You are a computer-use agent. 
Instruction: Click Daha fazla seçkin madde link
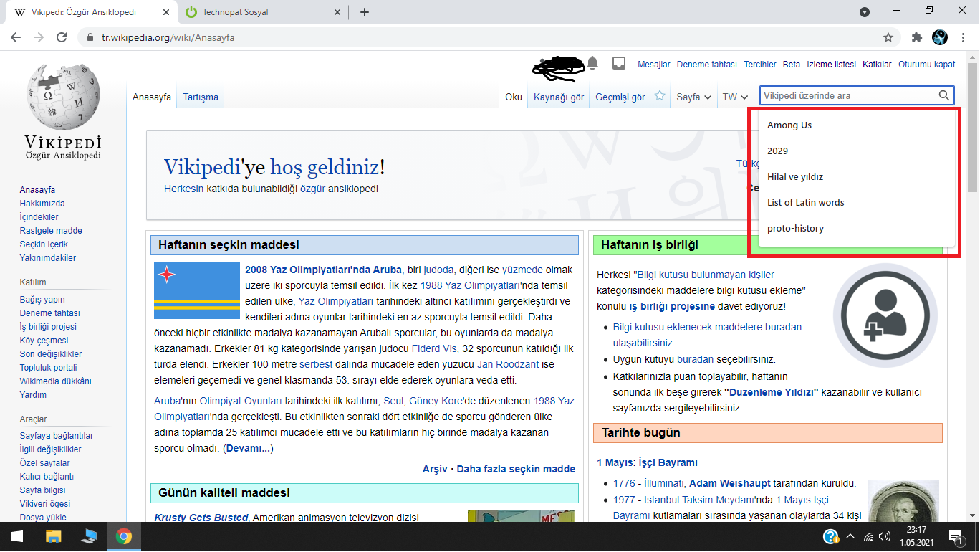pos(516,469)
